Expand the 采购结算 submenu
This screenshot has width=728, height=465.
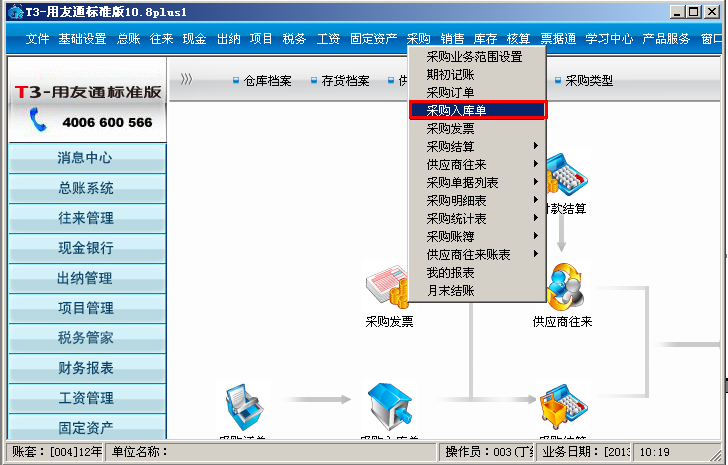tap(477, 146)
